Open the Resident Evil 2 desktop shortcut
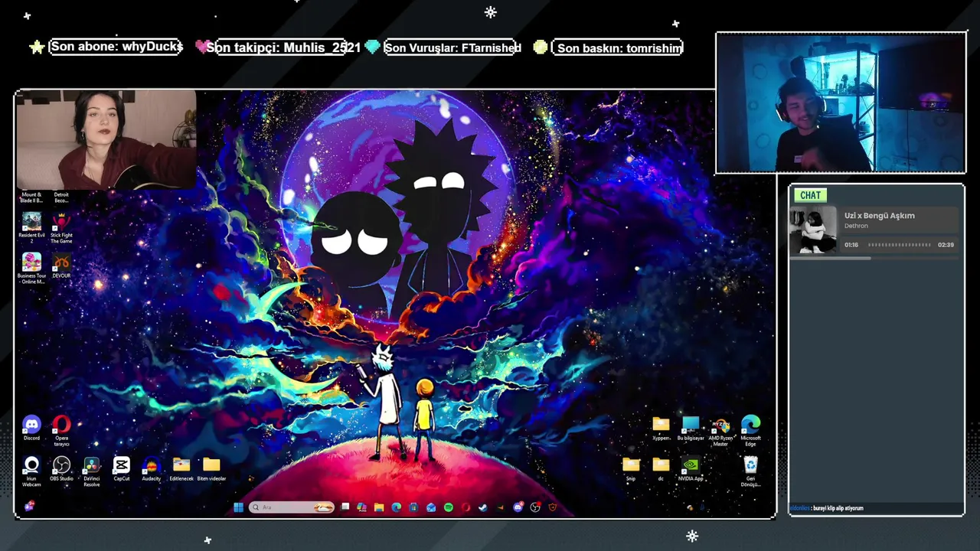Screen dimensions: 980x551 coord(31,226)
